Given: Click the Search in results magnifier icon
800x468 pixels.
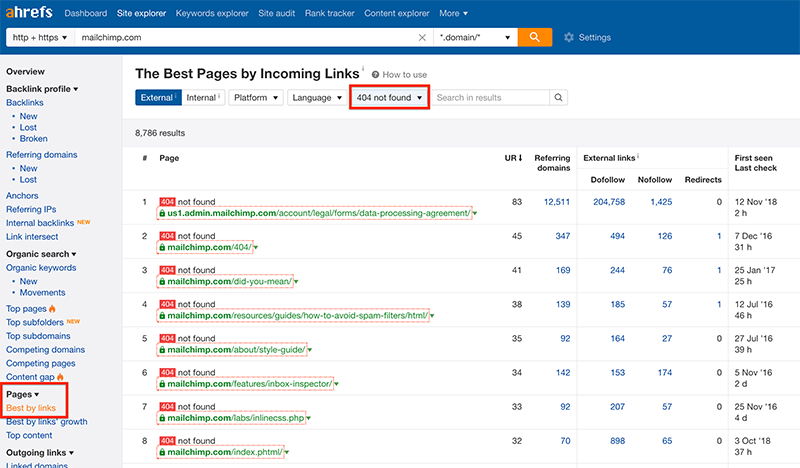Looking at the screenshot, I should tap(558, 97).
